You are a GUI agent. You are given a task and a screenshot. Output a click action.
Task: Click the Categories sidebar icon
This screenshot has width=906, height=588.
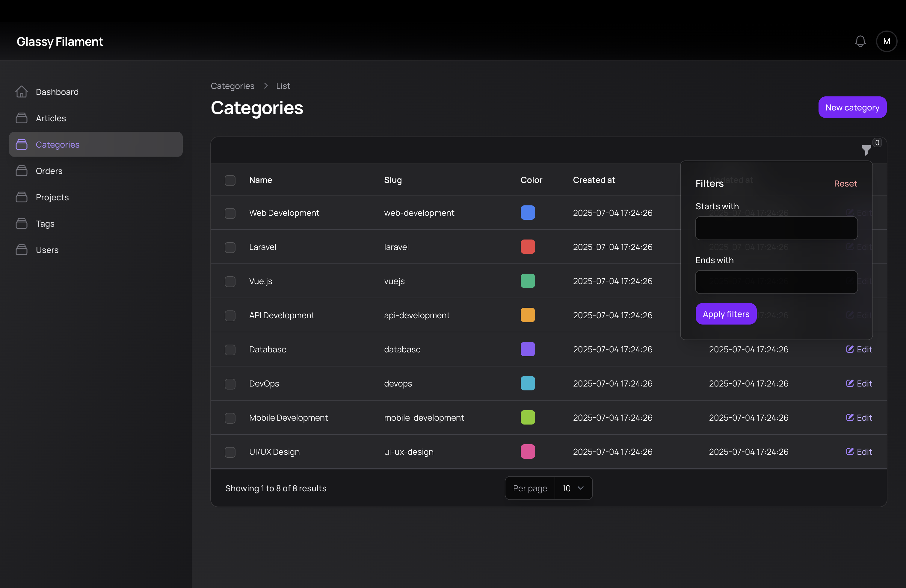point(22,145)
